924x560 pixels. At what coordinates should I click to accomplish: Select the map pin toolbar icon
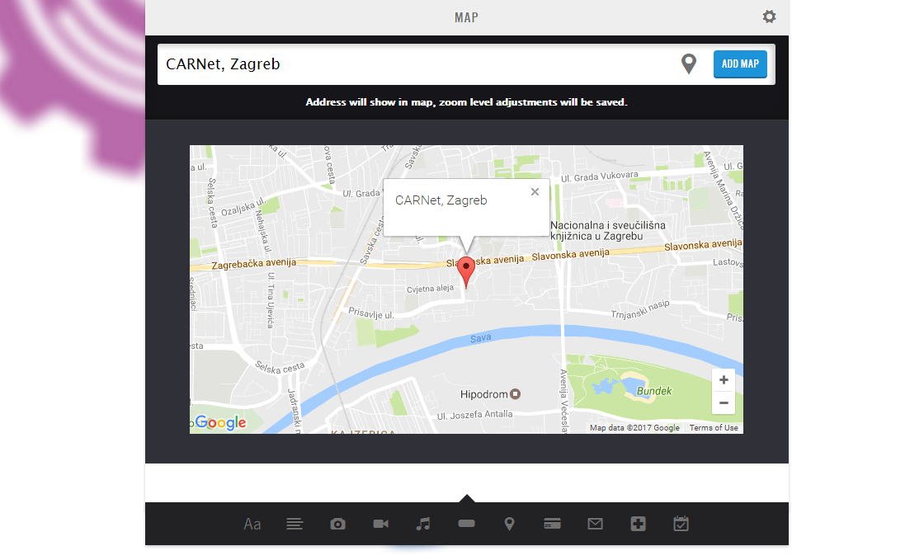click(x=509, y=524)
